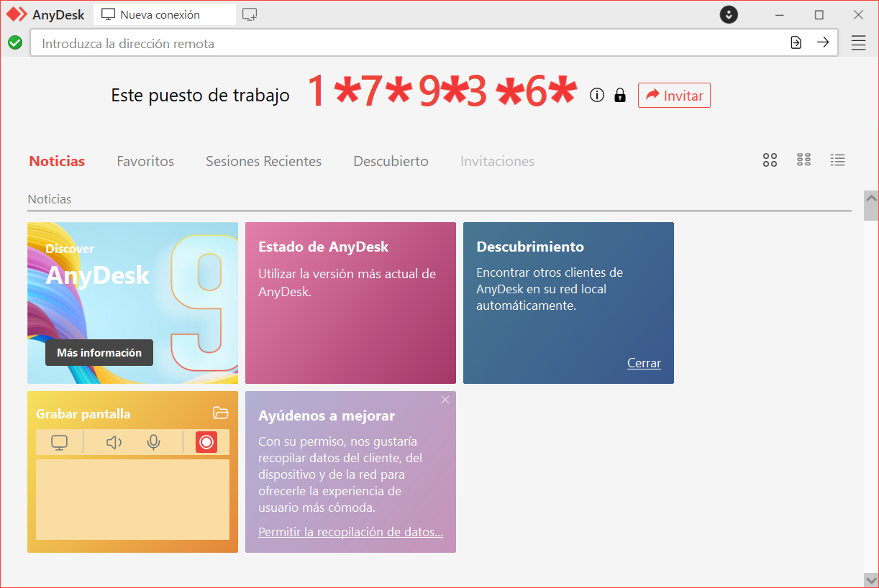The height and width of the screenshot is (588, 879).
Task: Switch to large tiles view
Action: click(x=770, y=160)
